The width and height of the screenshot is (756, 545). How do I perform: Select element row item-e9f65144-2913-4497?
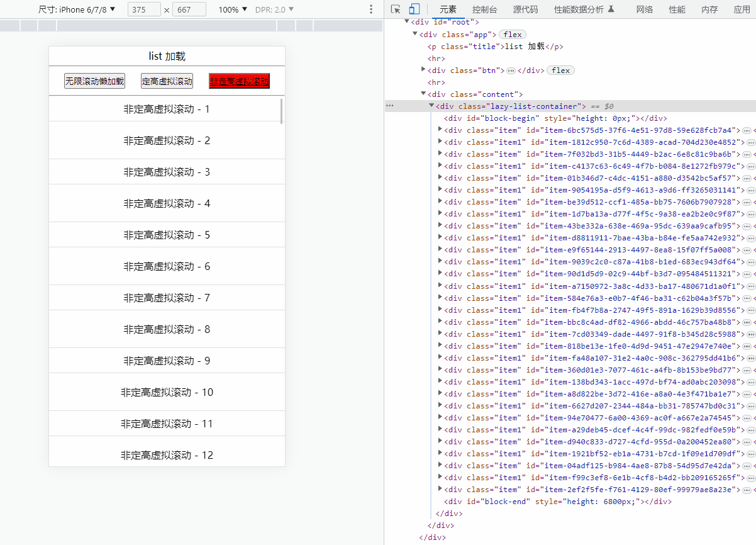[570, 250]
